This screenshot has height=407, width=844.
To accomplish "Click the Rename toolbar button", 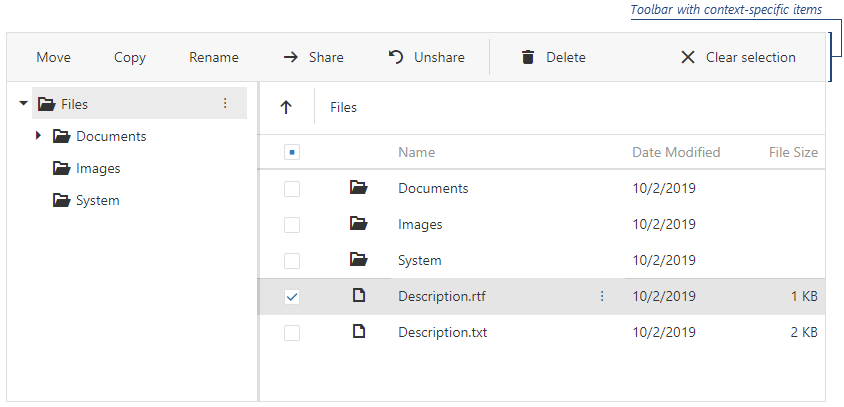I will 214,58.
